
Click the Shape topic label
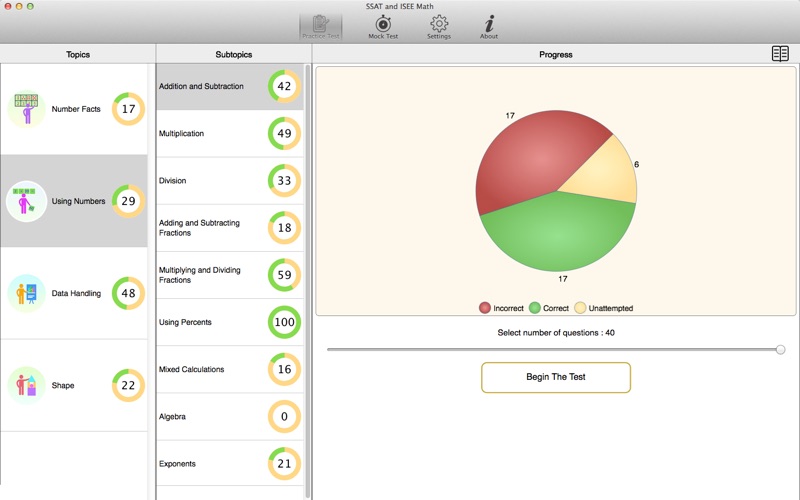click(x=63, y=386)
